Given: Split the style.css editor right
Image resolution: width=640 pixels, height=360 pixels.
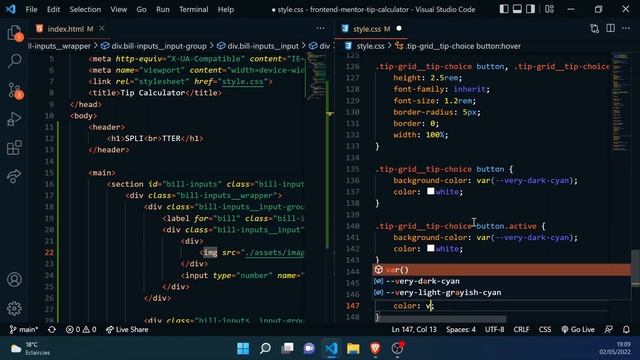Looking at the screenshot, I should pyautogui.click(x=611, y=28).
